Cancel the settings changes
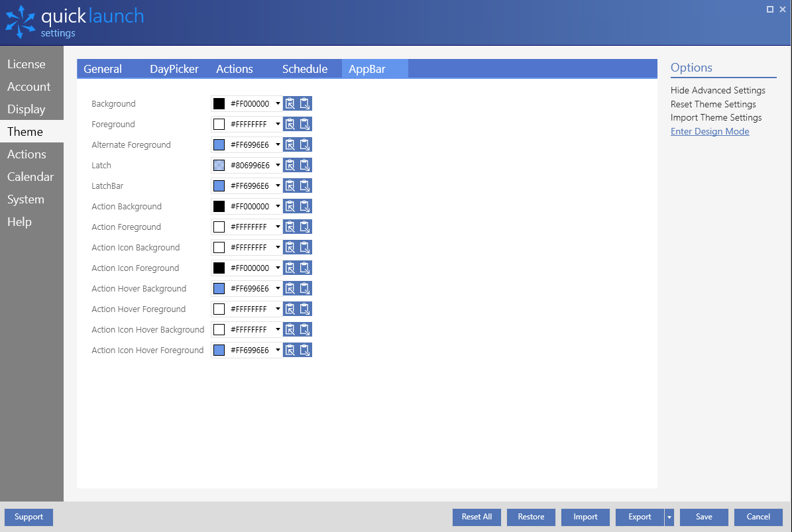 point(758,517)
